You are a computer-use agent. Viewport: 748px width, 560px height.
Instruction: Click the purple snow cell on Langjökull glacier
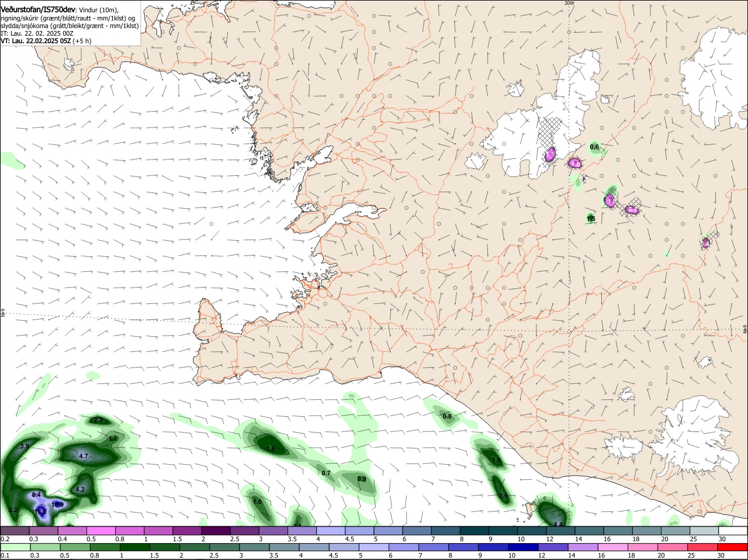(x=550, y=155)
